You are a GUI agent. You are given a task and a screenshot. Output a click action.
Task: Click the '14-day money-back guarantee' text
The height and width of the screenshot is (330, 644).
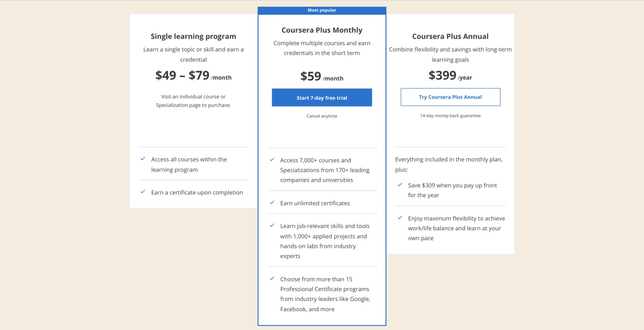coord(450,115)
